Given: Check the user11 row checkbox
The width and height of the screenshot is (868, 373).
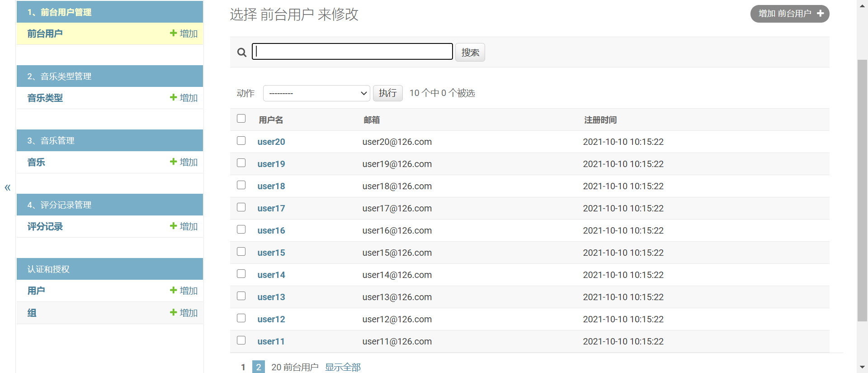Looking at the screenshot, I should point(241,340).
